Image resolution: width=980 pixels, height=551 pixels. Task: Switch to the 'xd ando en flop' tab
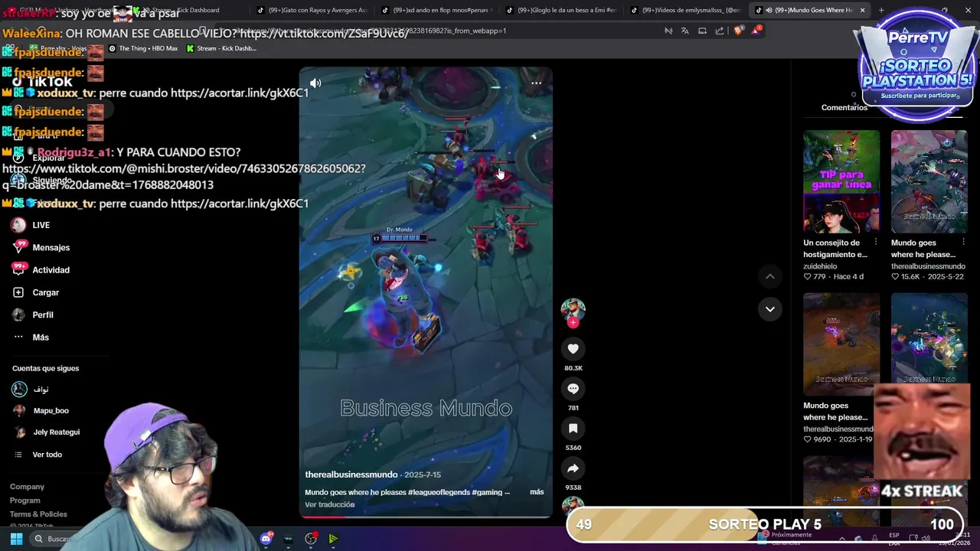(436, 10)
